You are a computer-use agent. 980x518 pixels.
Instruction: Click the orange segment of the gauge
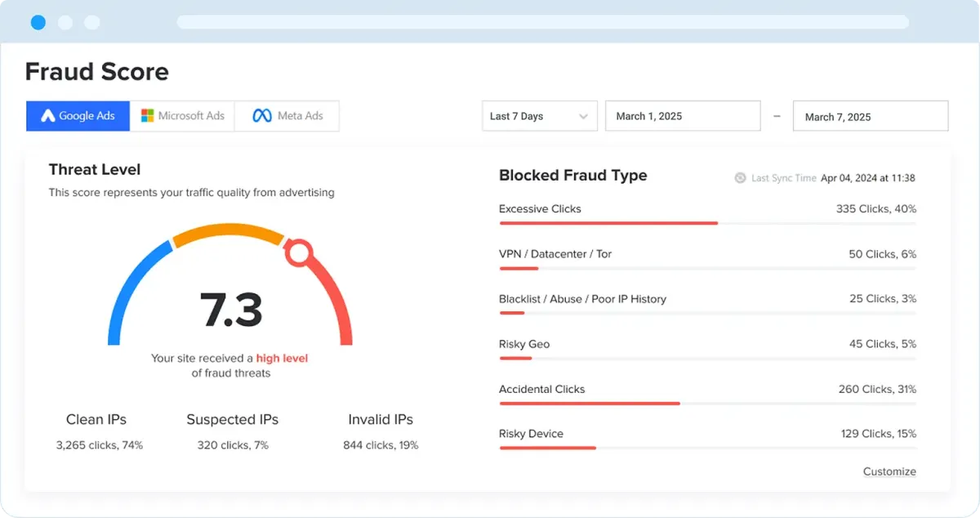point(228,230)
